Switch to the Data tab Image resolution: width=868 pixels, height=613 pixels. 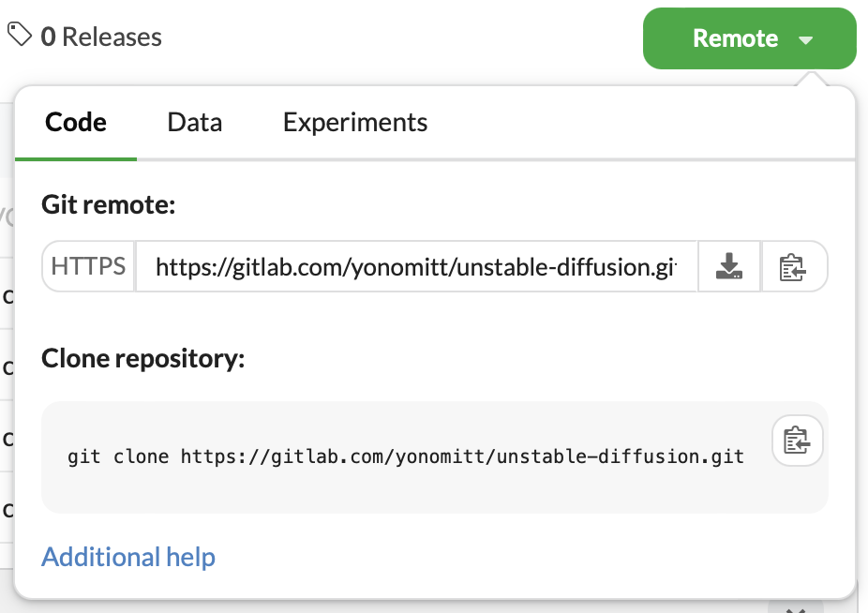point(195,123)
